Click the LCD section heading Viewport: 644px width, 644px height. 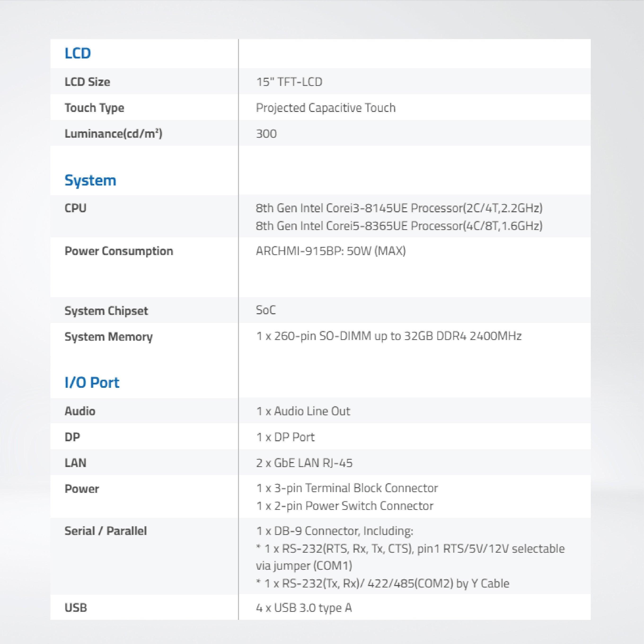78,53
